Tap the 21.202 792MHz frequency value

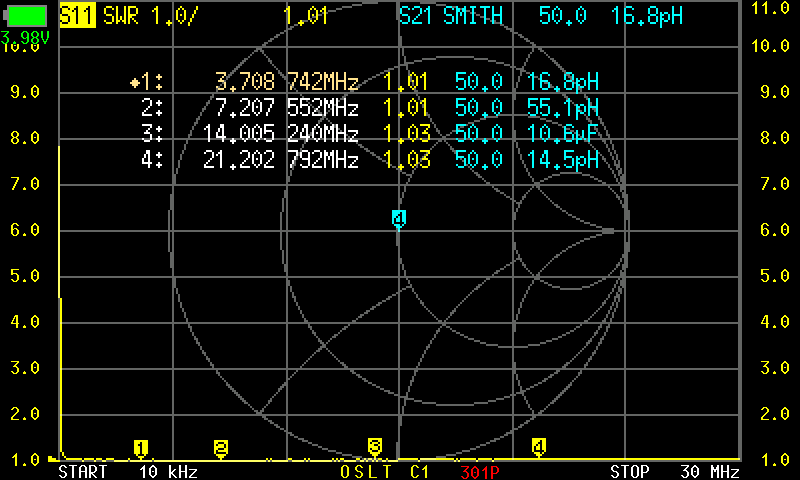(281, 160)
